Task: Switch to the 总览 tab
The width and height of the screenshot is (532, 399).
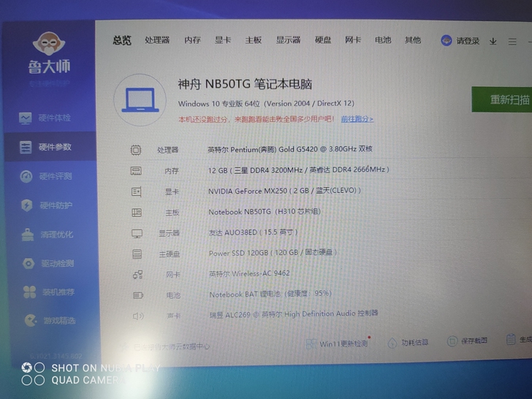Action: tap(122, 40)
